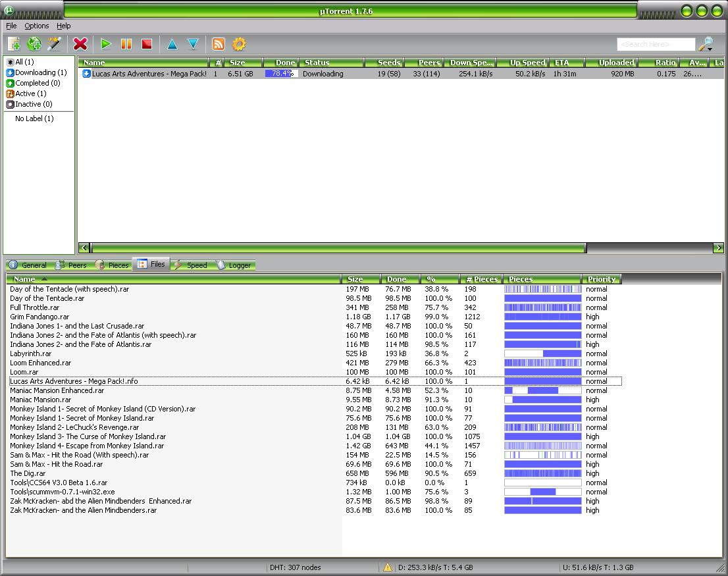Click the warning triangle in status bar
The image size is (728, 576).
pos(387,567)
